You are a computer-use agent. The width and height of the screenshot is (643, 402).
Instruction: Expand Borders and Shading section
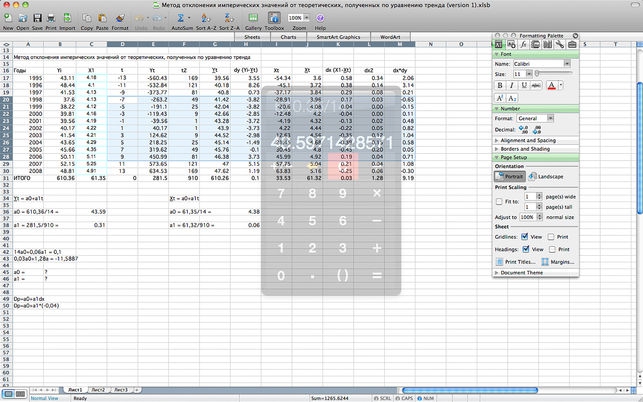pos(497,149)
